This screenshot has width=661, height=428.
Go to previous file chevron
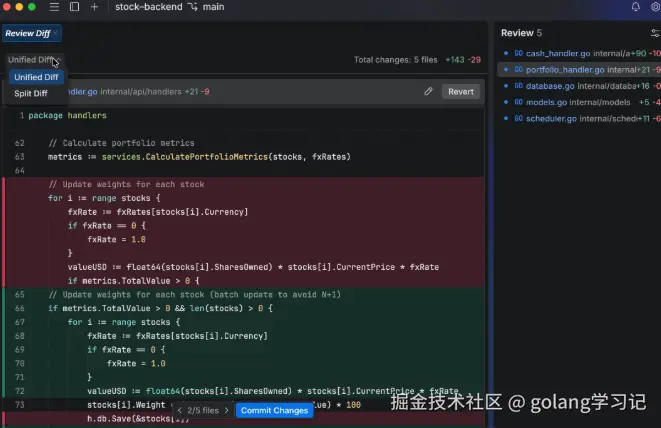(x=180, y=410)
